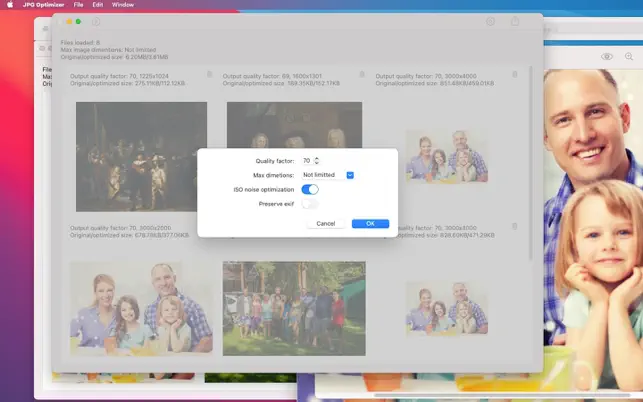
Task: Open the Window menu
Action: (x=123, y=5)
